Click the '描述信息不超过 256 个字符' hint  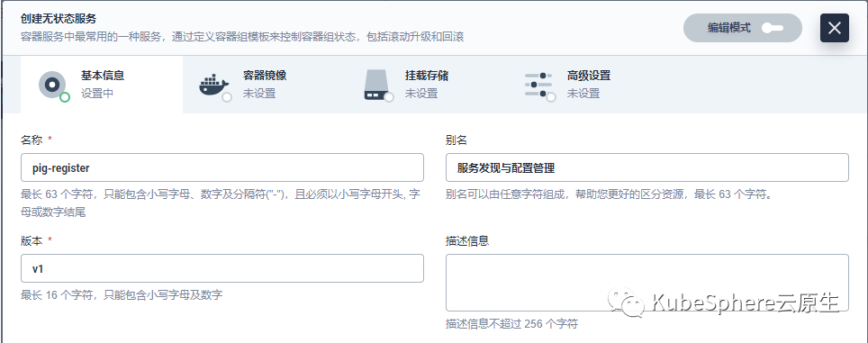(x=512, y=323)
